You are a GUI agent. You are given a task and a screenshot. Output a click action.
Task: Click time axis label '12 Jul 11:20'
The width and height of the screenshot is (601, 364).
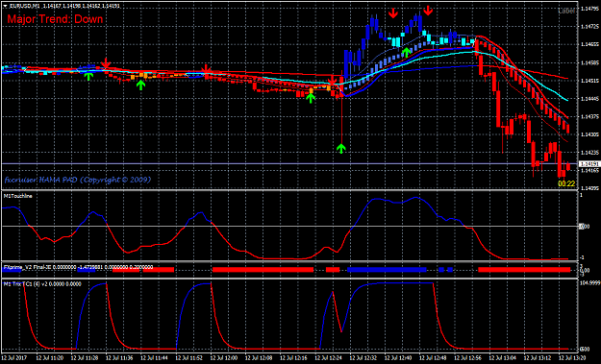[x=49, y=358]
